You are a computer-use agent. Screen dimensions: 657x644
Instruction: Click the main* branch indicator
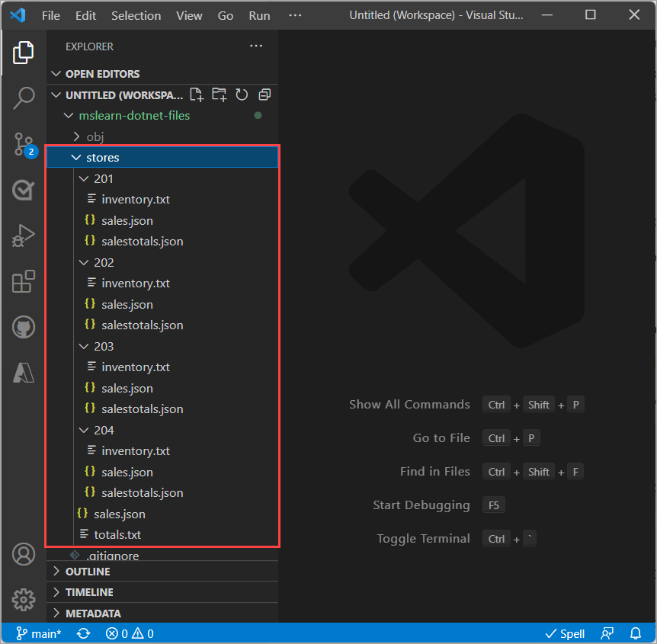click(x=38, y=633)
